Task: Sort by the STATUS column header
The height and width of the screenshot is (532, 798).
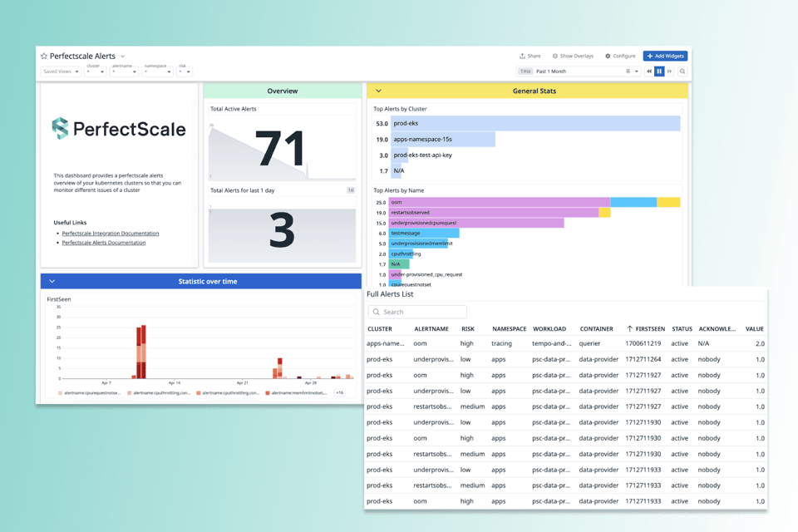Action: pyautogui.click(x=682, y=329)
